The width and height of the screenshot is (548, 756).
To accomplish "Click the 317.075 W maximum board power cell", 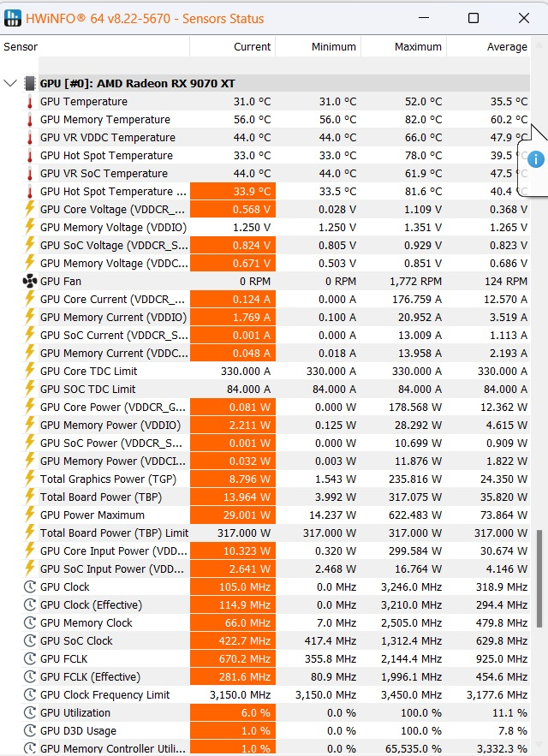I will tap(404, 497).
